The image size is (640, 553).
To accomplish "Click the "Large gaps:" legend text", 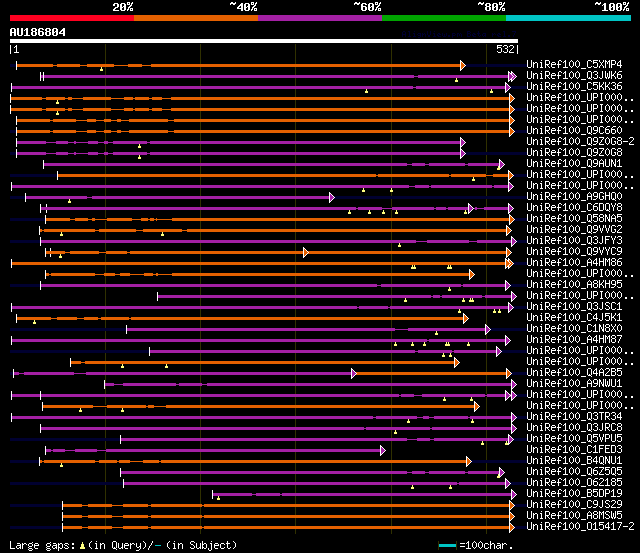I will pyautogui.click(x=42, y=546).
